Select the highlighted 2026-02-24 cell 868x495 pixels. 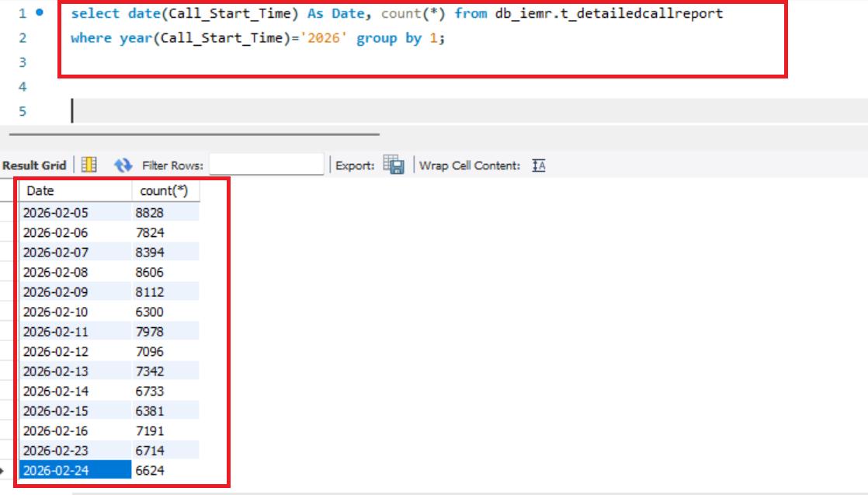[x=75, y=471]
